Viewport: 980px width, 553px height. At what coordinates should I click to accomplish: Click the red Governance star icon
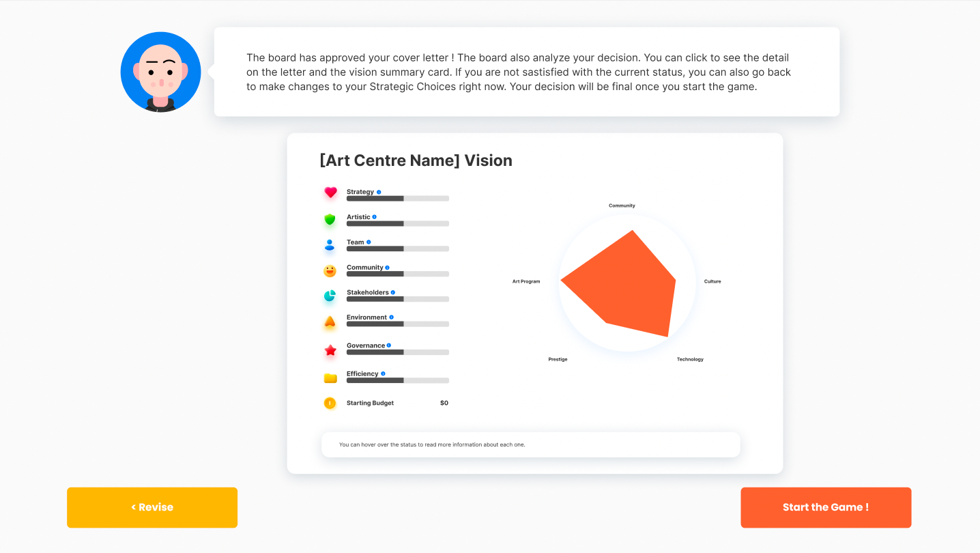click(330, 350)
